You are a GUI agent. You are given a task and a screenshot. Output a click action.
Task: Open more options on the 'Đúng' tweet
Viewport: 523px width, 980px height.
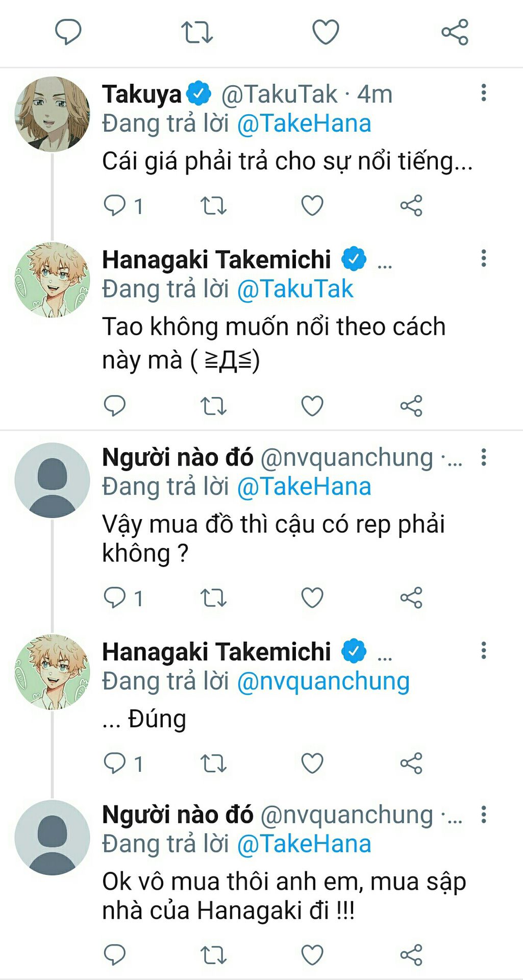pos(484,651)
